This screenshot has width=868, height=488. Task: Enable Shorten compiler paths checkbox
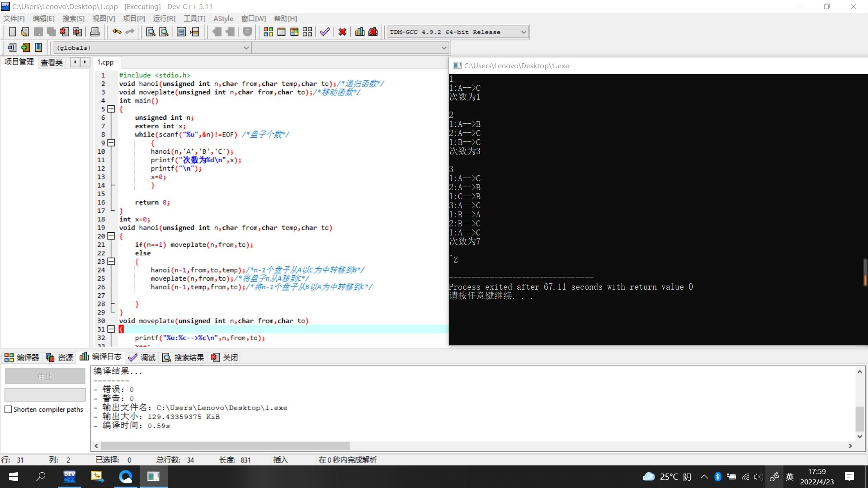click(8, 409)
